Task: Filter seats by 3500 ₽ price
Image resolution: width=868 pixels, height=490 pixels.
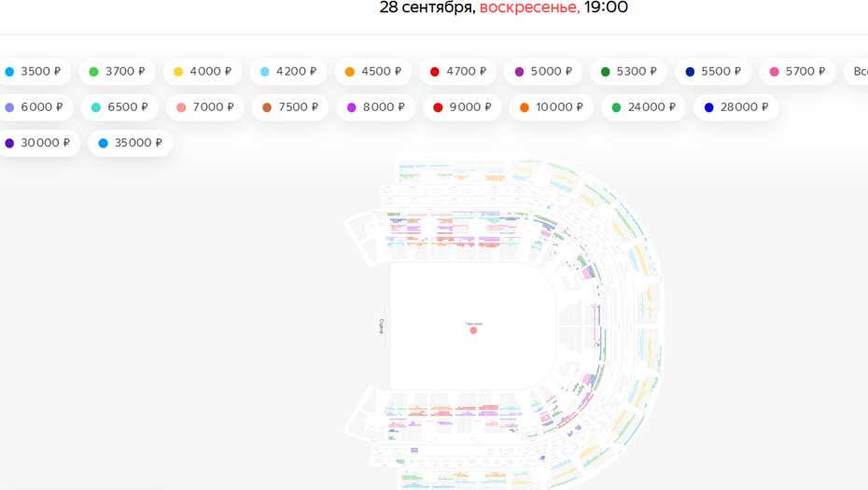Action: pos(35,72)
